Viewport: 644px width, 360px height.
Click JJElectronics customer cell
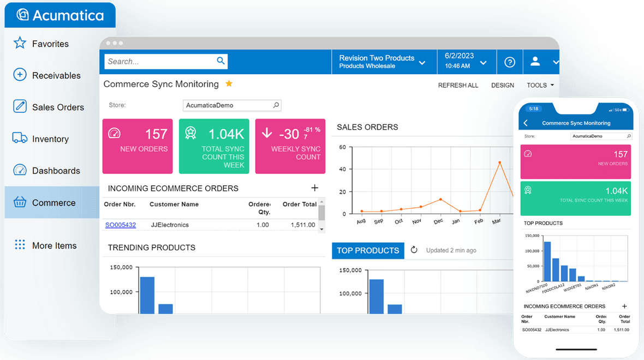(x=170, y=225)
